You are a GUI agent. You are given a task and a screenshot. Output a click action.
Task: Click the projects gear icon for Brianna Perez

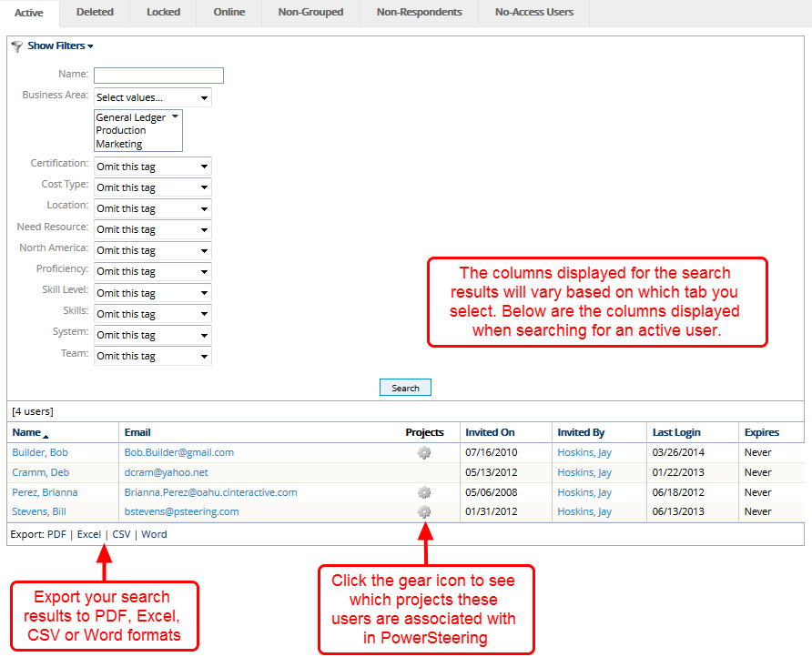(424, 492)
